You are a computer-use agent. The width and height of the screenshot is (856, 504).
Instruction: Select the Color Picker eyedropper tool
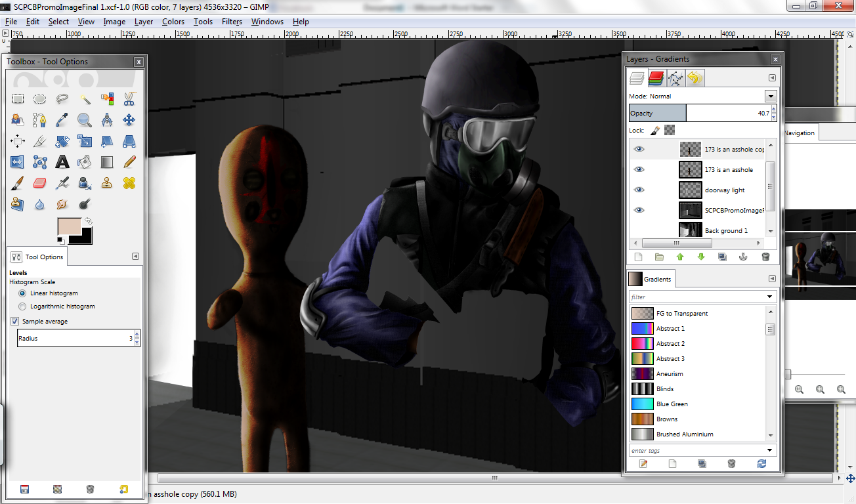(62, 120)
